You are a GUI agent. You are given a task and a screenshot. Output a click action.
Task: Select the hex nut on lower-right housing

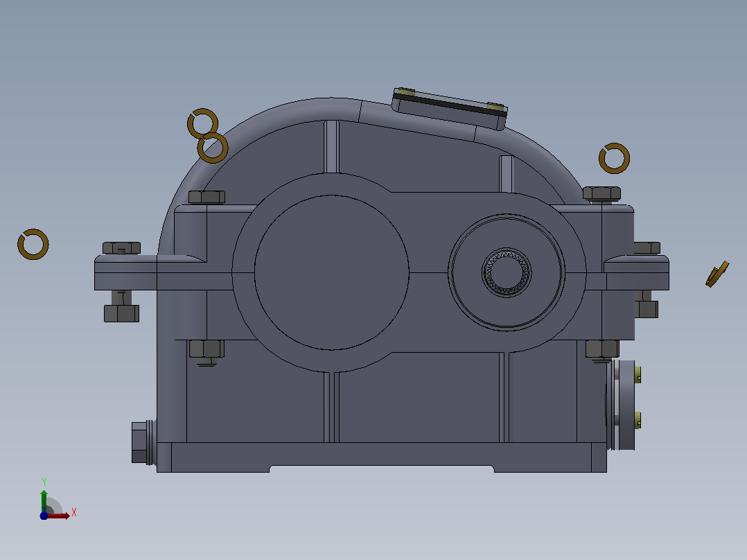602,349
